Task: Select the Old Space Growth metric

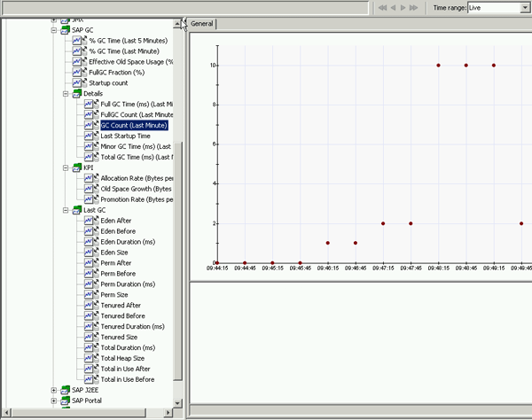Action: (136, 189)
